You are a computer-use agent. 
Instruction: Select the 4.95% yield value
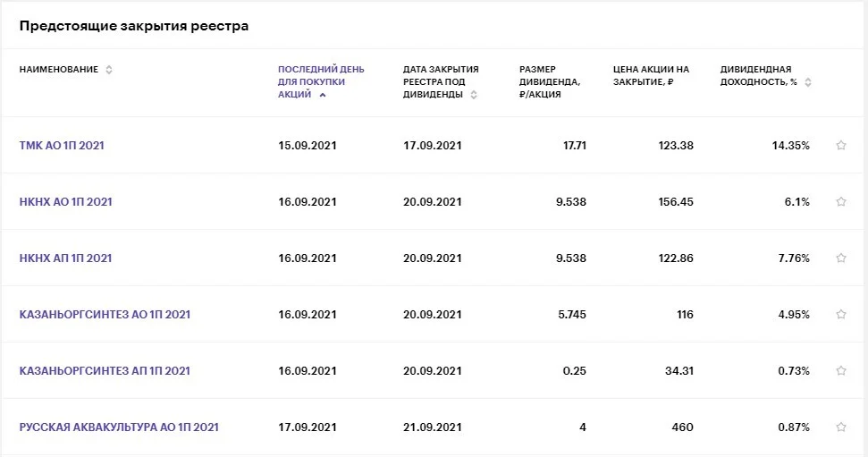coord(794,315)
